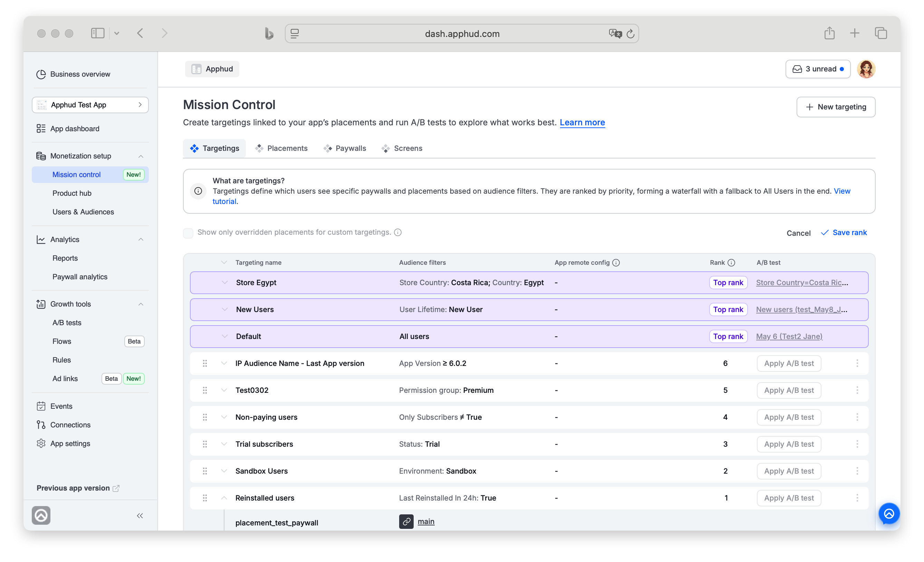Click the info icon beside Rank header
This screenshot has width=924, height=562.
coord(731,262)
